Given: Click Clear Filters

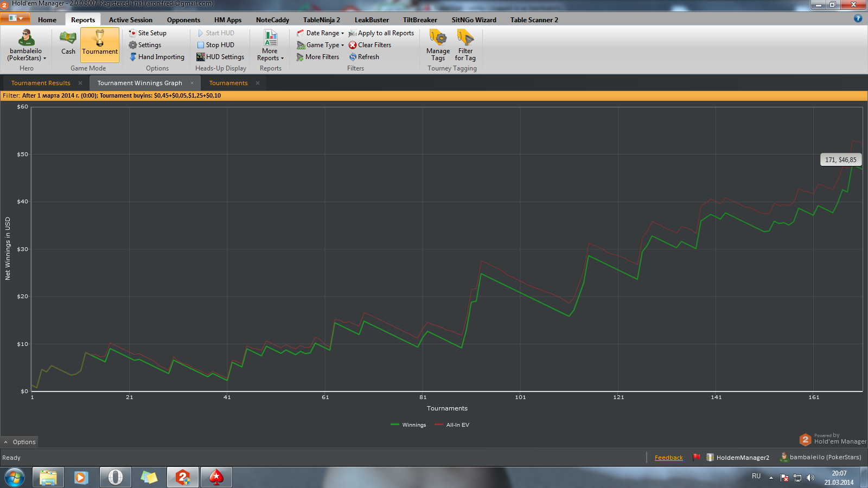Looking at the screenshot, I should 370,45.
